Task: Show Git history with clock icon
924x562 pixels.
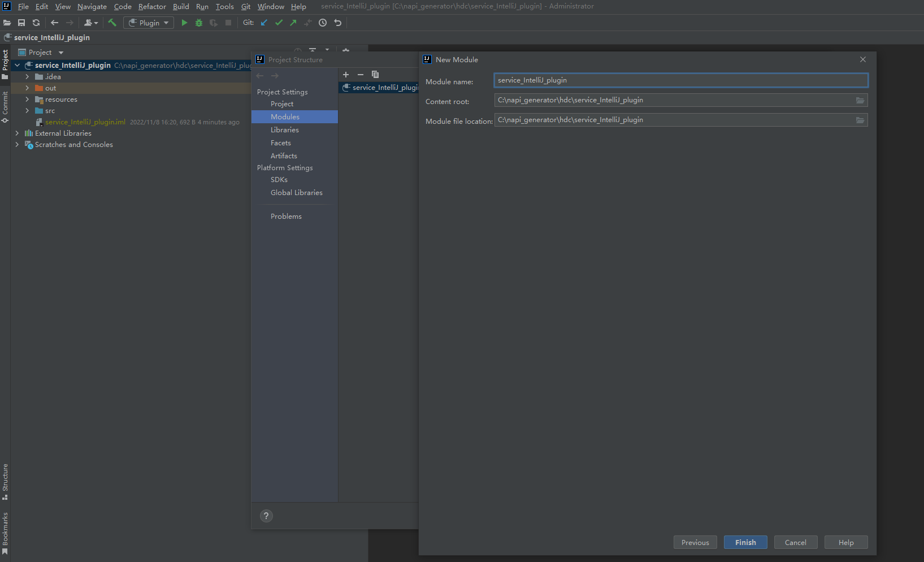Action: [x=323, y=23]
